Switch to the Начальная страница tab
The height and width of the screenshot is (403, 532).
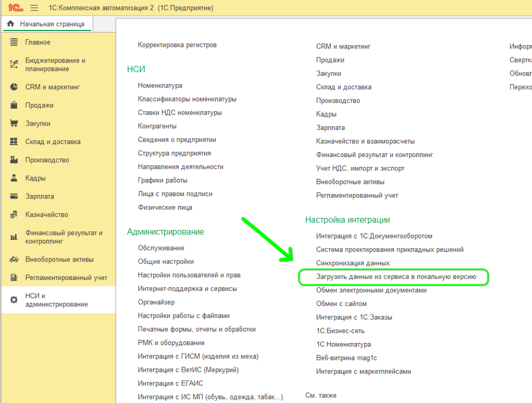(47, 24)
